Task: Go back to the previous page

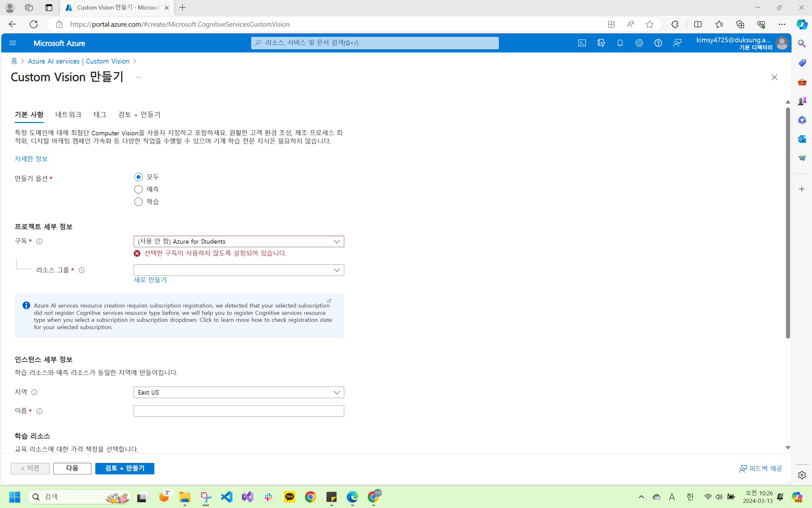Action: coord(12,24)
